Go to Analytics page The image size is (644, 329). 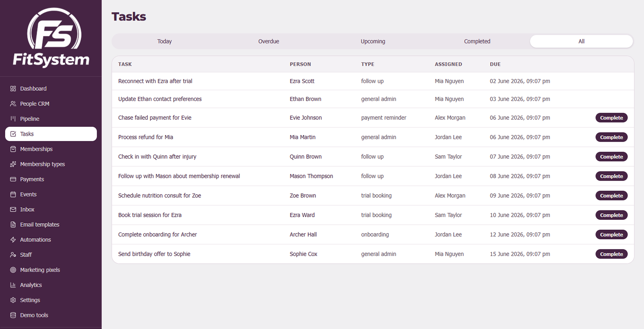click(x=51, y=285)
